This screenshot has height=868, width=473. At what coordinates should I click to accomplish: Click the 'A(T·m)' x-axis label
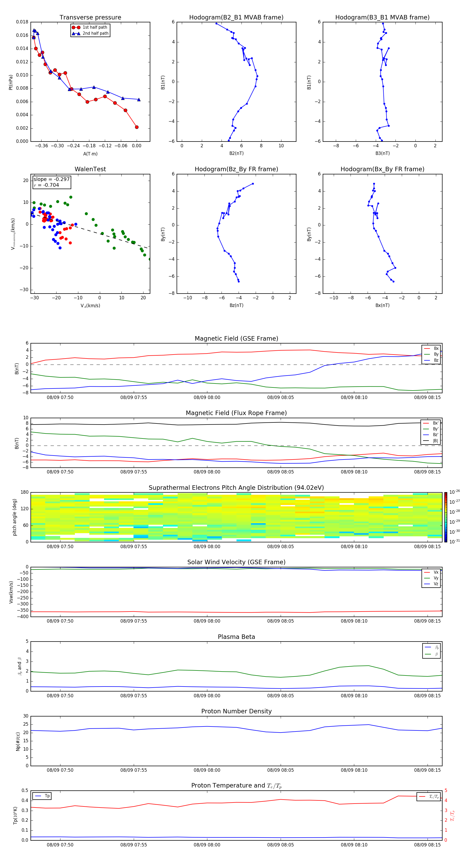(90, 154)
